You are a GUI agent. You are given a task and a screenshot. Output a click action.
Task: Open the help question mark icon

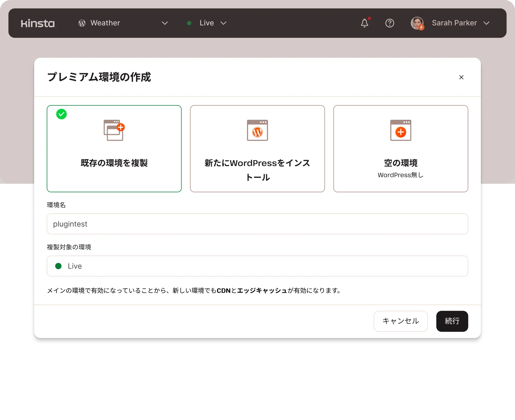(390, 23)
